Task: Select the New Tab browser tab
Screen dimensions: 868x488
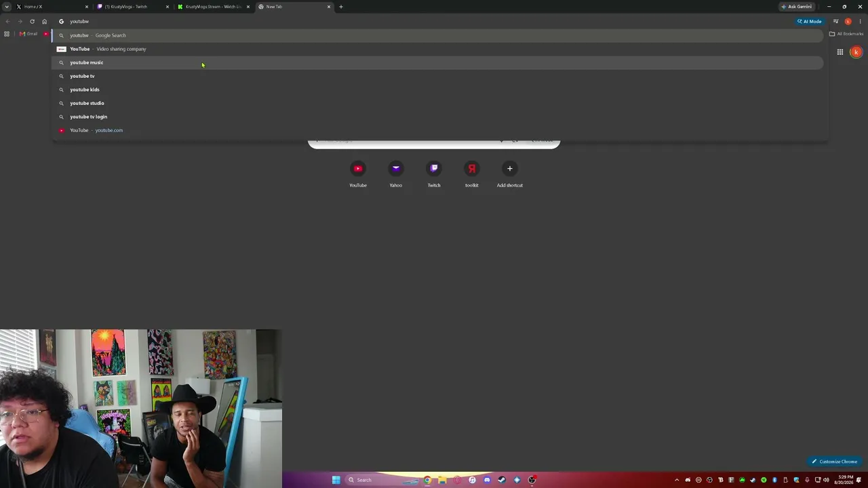Action: click(294, 7)
